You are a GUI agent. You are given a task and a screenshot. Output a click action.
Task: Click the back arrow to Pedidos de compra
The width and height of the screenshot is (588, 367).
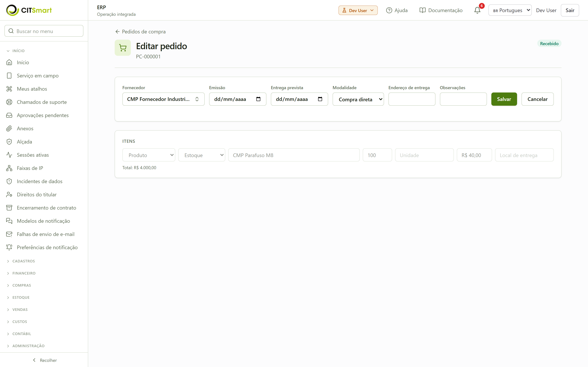pos(117,32)
